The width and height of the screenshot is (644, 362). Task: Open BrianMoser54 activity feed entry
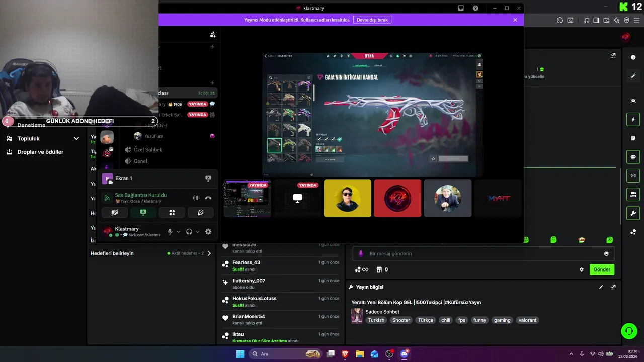(281, 320)
